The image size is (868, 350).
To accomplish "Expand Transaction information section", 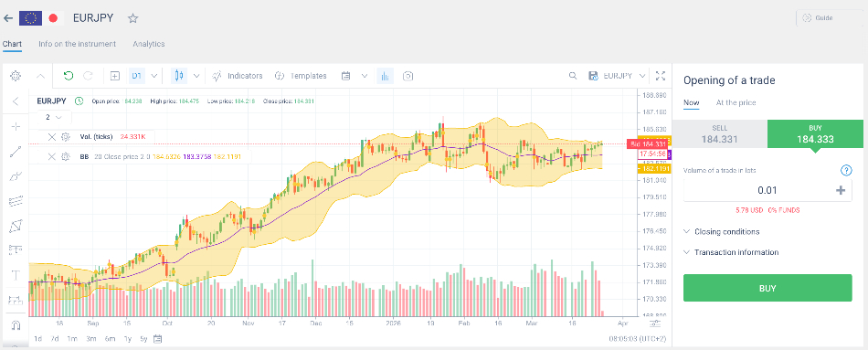I will tap(731, 252).
